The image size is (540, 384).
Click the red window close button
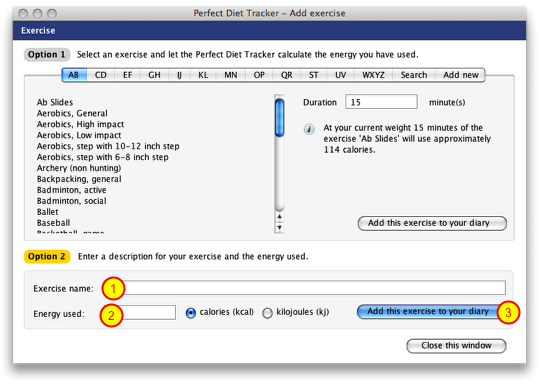click(23, 13)
